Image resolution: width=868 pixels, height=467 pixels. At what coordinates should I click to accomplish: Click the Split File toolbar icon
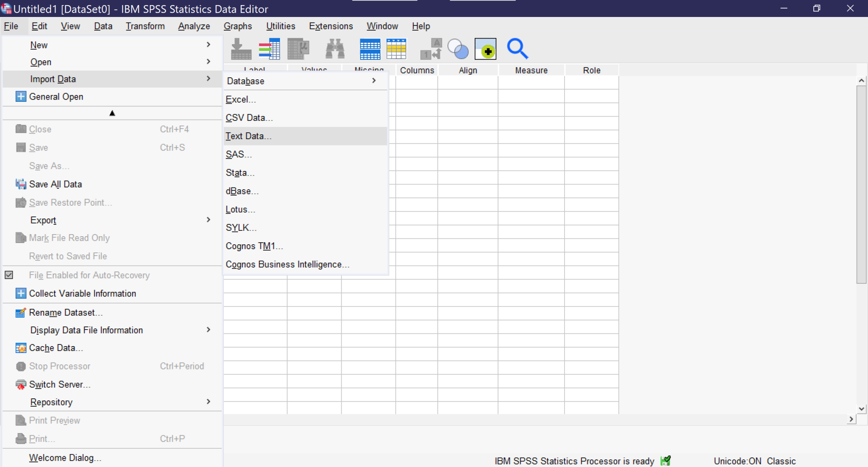point(369,49)
